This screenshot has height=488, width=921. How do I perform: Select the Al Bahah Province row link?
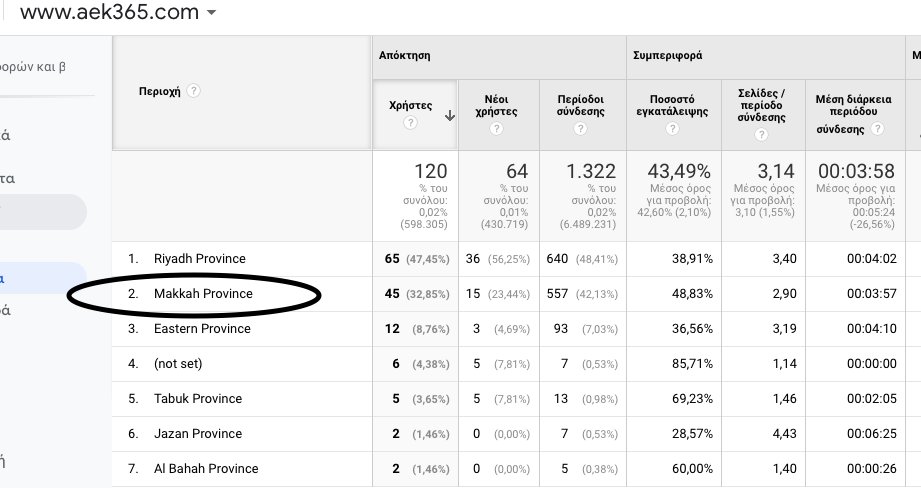point(205,468)
